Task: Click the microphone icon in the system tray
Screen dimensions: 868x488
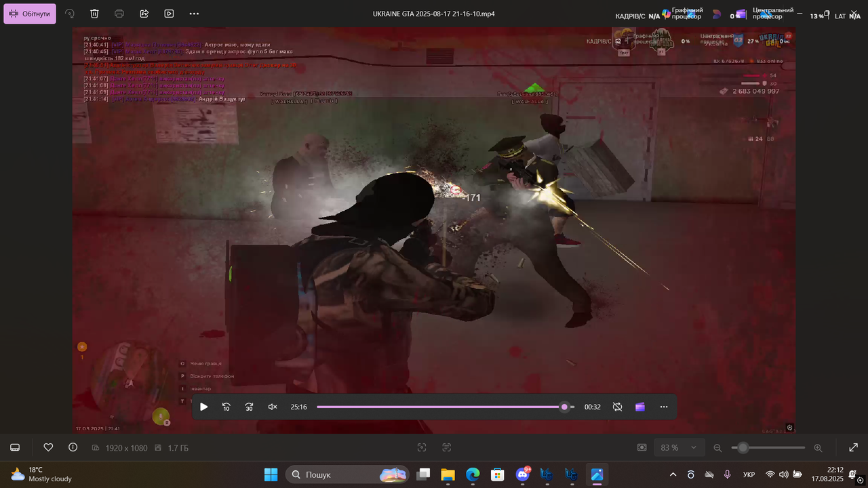Action: pos(727,474)
